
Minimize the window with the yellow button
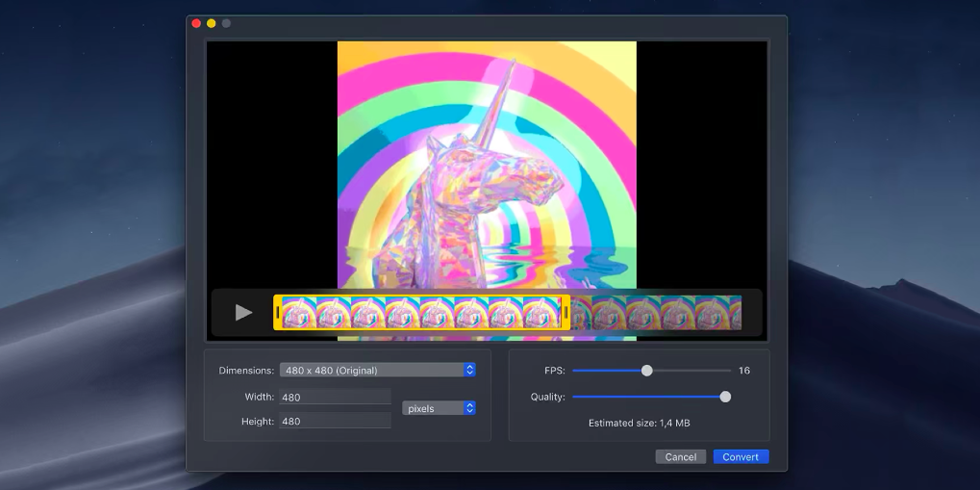click(x=212, y=23)
